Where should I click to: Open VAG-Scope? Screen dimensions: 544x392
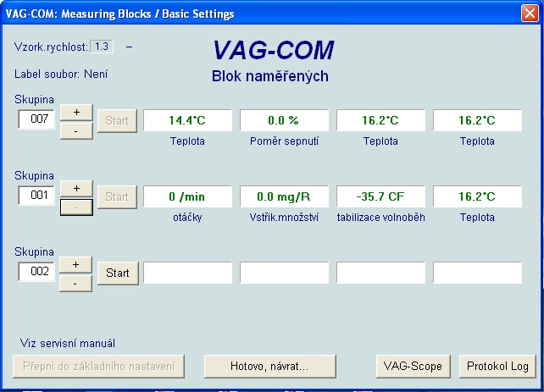[413, 366]
